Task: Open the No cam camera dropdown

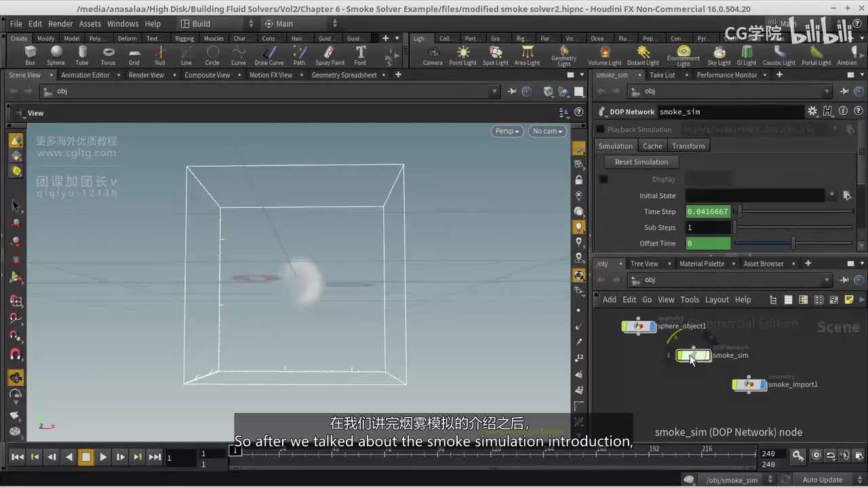Action: click(x=547, y=131)
